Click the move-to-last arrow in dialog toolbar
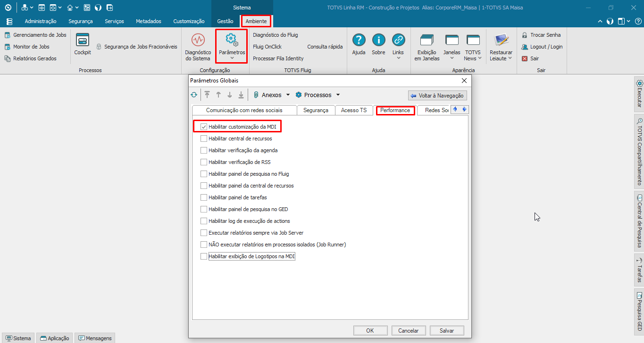Screen dimensions: 644x343 (241, 95)
